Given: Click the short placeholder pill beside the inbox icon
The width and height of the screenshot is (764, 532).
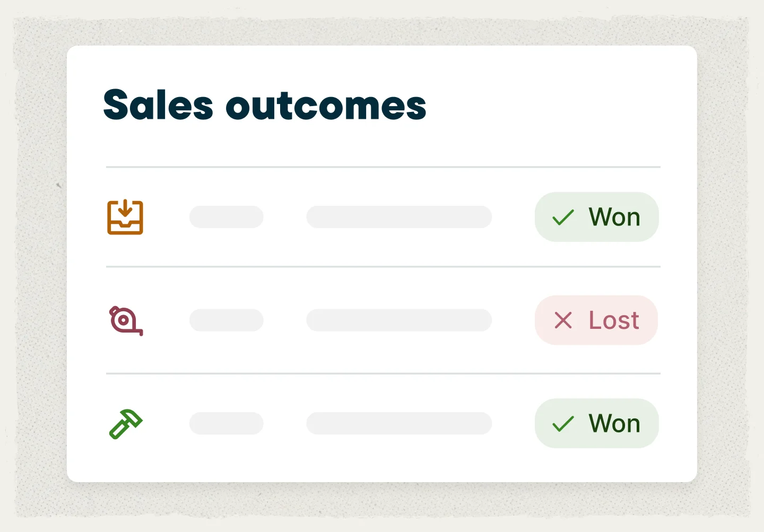Looking at the screenshot, I should coord(227,217).
